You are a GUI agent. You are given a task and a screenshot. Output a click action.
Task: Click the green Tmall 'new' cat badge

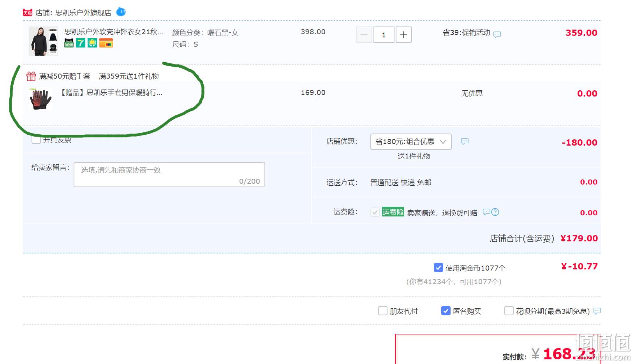pos(69,43)
